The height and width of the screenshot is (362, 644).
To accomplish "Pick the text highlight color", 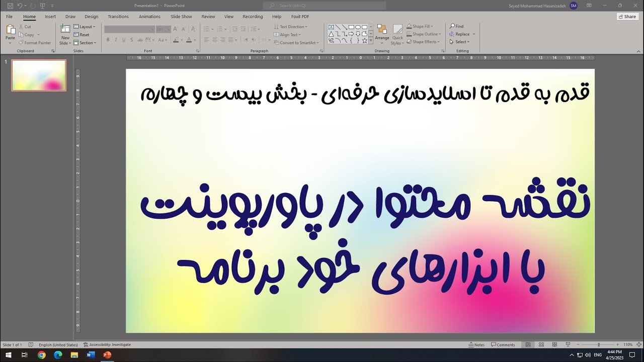I will pos(176,40).
